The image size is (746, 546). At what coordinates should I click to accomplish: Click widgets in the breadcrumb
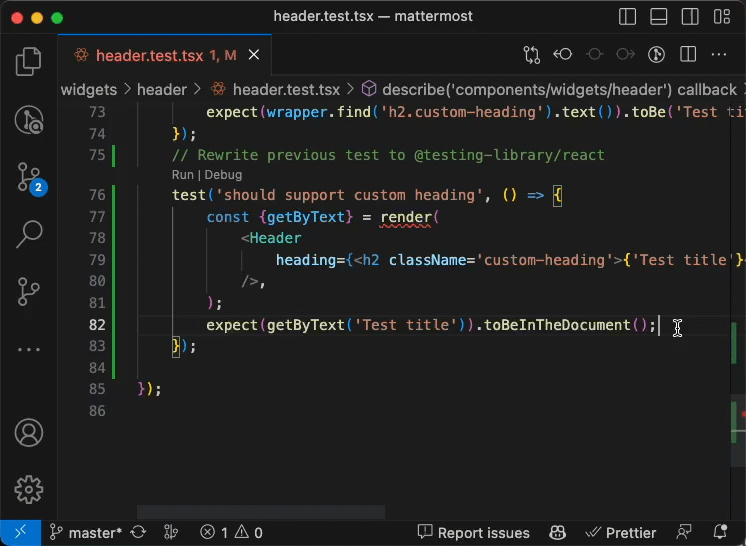pos(89,90)
